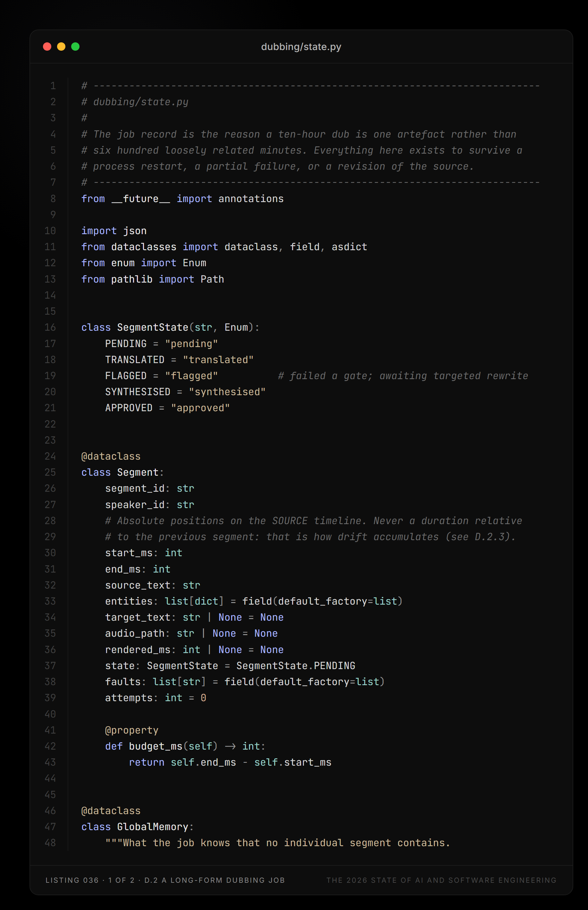Image resolution: width=588 pixels, height=910 pixels.
Task: Click the 'end_ms: int' field
Action: tap(138, 569)
